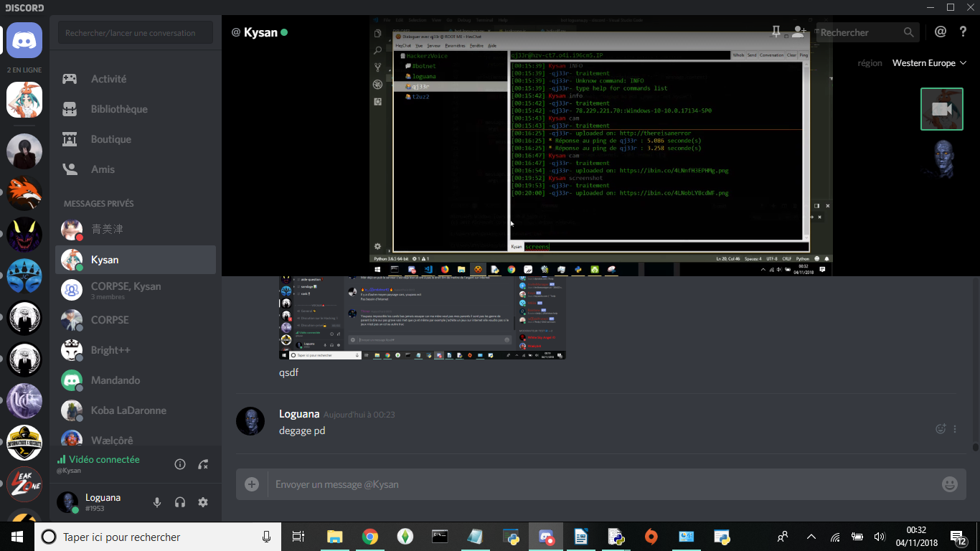
Task: Open The Sims icon in taskbar
Action: coord(405,537)
